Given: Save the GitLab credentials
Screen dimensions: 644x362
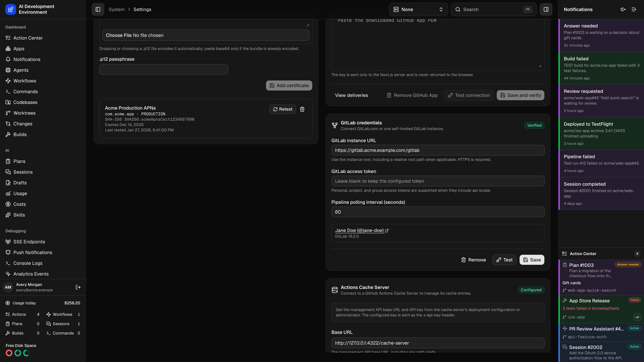Looking at the screenshot, I should (532, 260).
